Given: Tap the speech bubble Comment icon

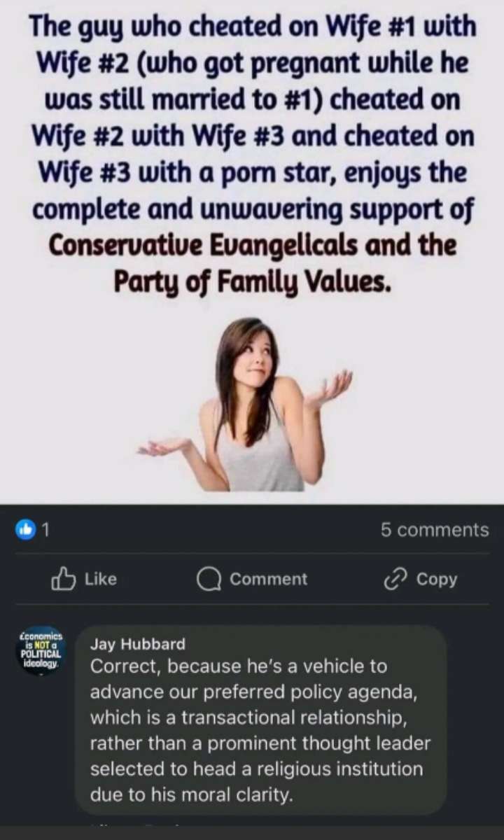Looking at the screenshot, I should click(209, 579).
